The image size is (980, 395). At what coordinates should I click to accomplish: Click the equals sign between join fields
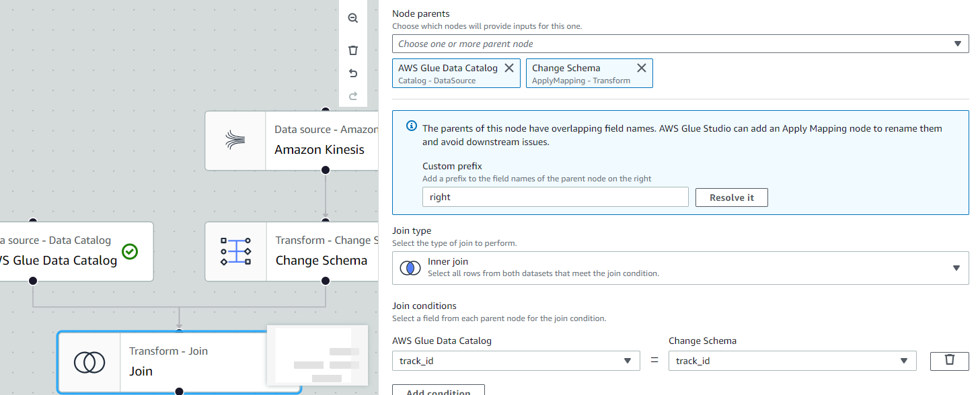pyautogui.click(x=654, y=361)
